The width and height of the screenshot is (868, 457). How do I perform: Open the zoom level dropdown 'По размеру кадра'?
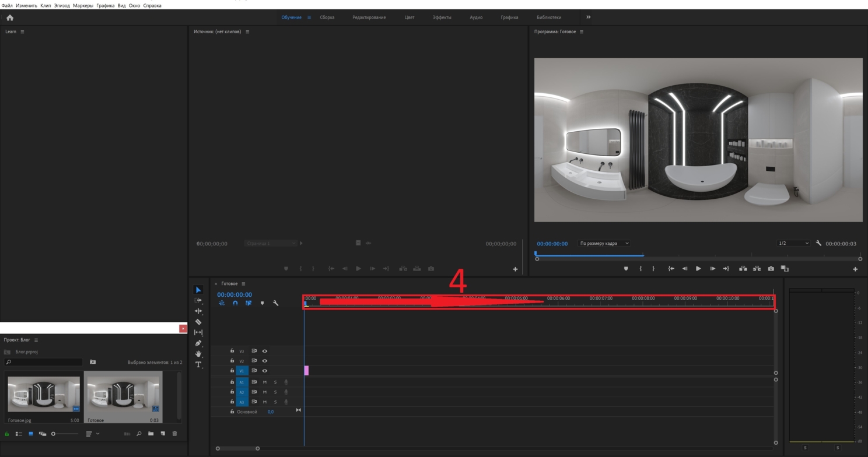(x=604, y=243)
